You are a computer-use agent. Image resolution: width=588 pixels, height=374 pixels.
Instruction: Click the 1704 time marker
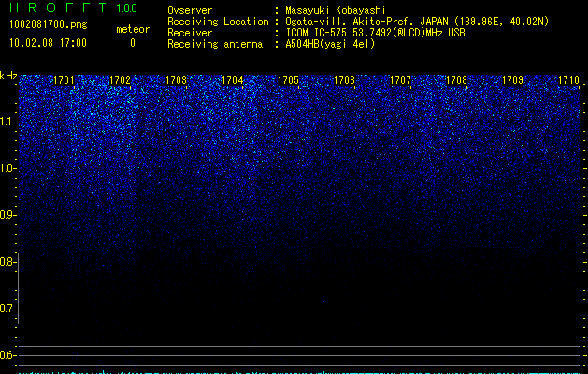click(232, 80)
